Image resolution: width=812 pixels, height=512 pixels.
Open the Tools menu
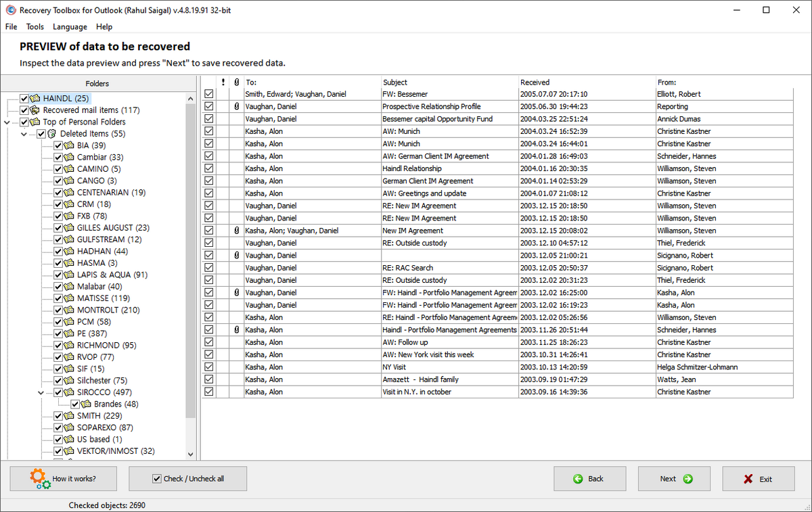pos(35,26)
